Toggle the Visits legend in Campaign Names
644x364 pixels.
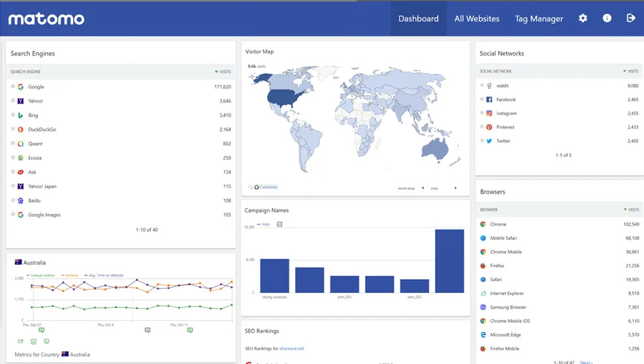(x=263, y=224)
